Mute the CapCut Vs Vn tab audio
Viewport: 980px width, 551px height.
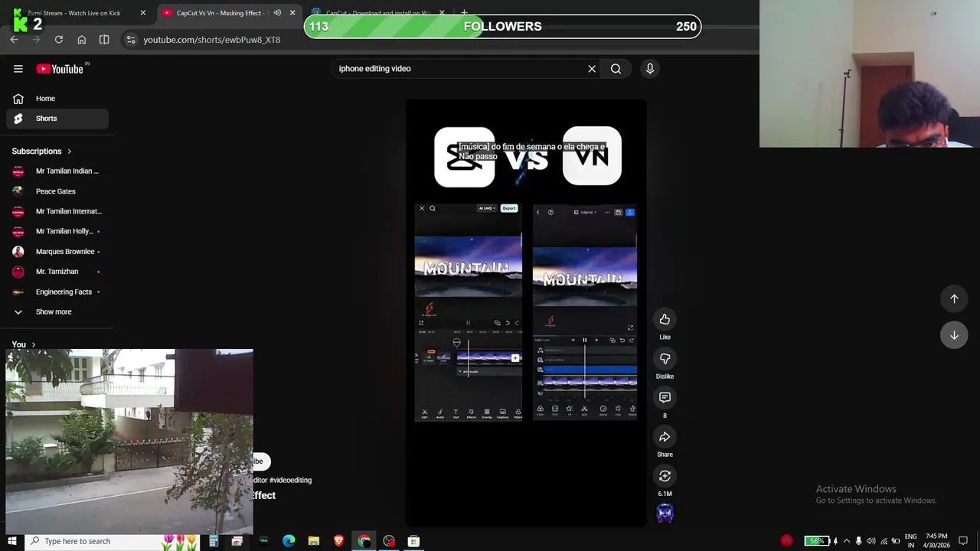pyautogui.click(x=277, y=13)
